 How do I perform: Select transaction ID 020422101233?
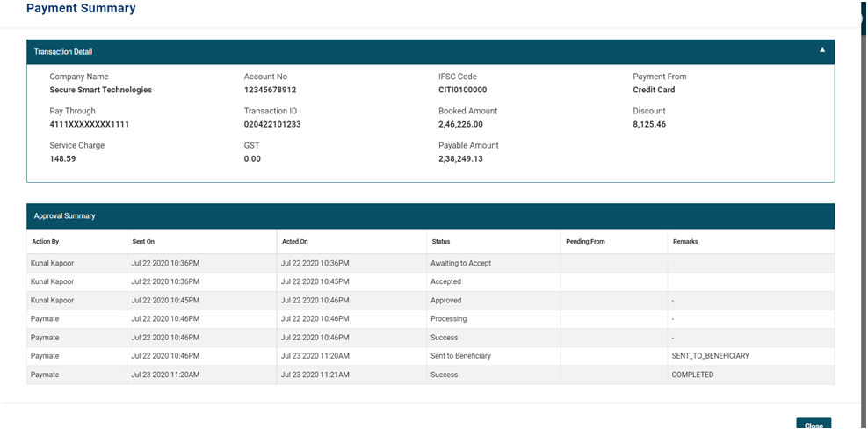pos(272,124)
